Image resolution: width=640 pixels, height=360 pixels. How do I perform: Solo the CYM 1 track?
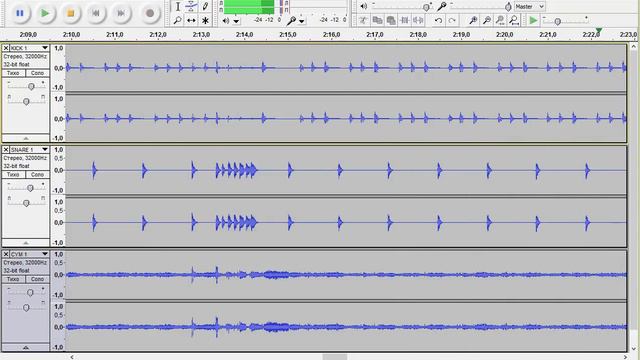pyautogui.click(x=37, y=279)
